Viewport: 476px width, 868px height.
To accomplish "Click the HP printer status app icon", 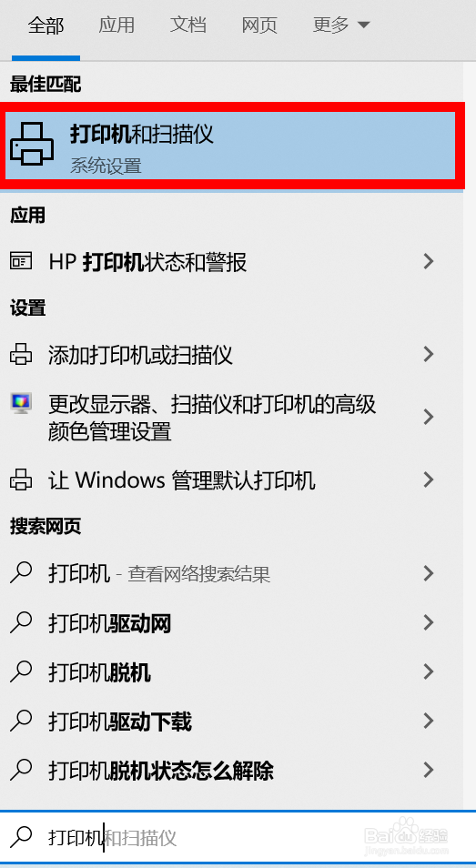I will (21, 261).
